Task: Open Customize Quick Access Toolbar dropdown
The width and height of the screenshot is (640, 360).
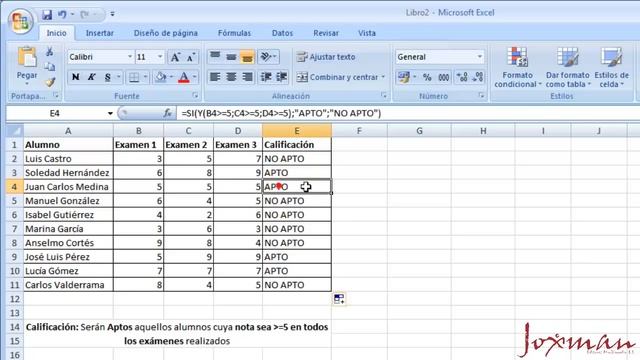Action: tap(112, 14)
